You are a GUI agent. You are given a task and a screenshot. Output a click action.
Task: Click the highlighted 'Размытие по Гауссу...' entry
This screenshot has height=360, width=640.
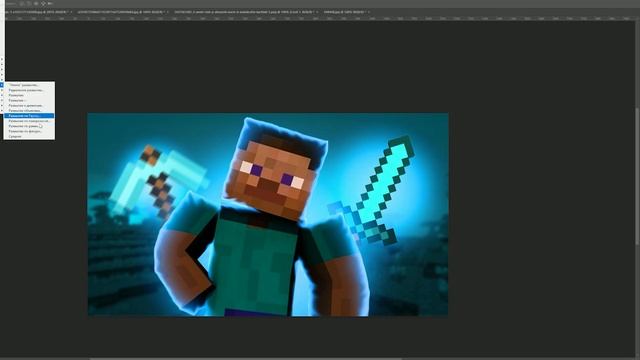point(29,116)
